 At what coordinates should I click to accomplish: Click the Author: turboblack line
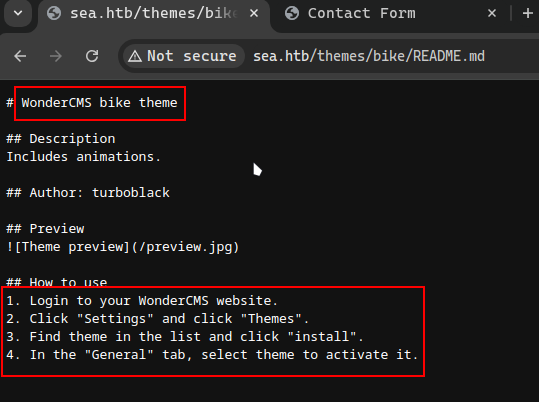pyautogui.click(x=88, y=193)
